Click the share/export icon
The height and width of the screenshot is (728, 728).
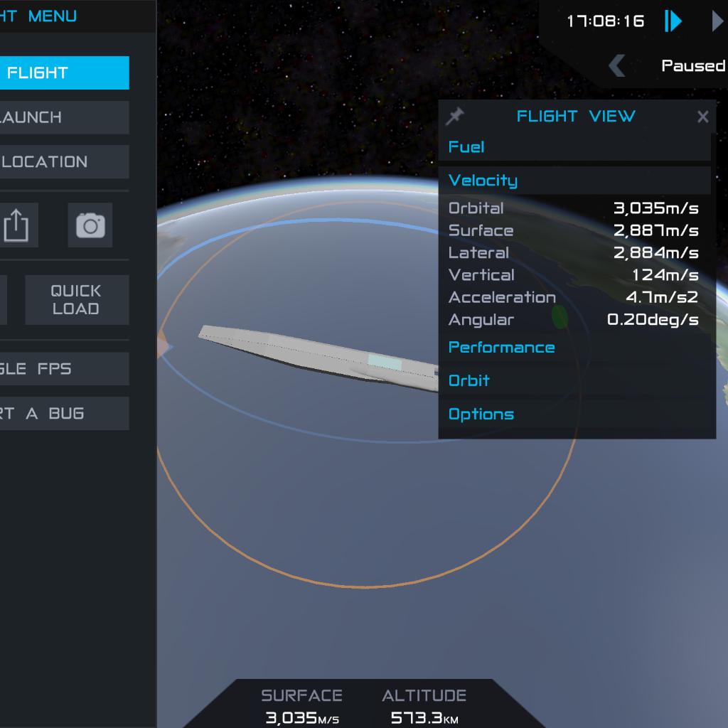(x=16, y=225)
